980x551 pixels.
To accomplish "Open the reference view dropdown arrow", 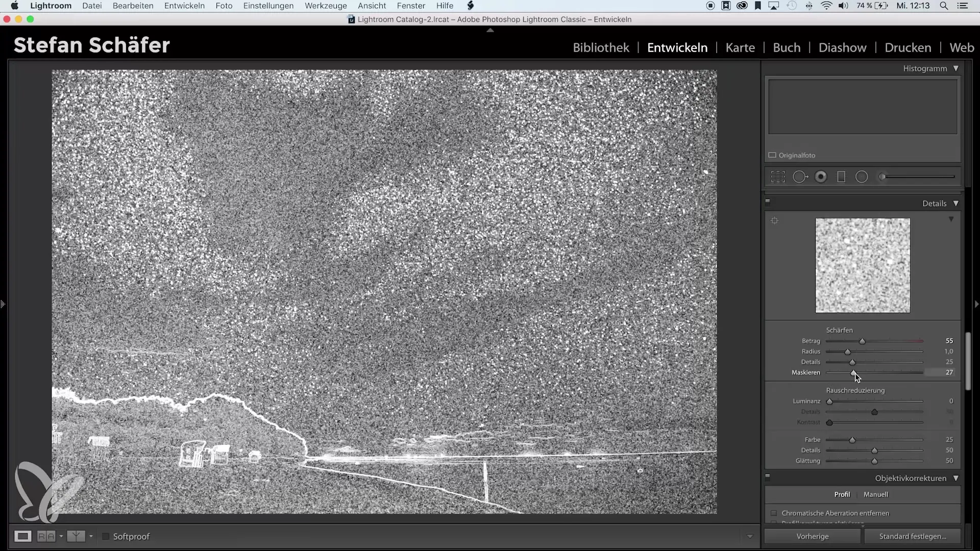I will coord(61,536).
